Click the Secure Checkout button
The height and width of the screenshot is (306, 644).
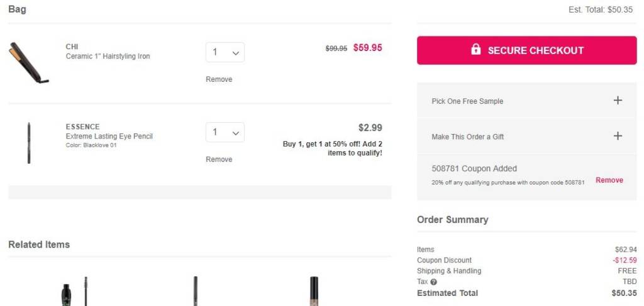click(x=526, y=50)
